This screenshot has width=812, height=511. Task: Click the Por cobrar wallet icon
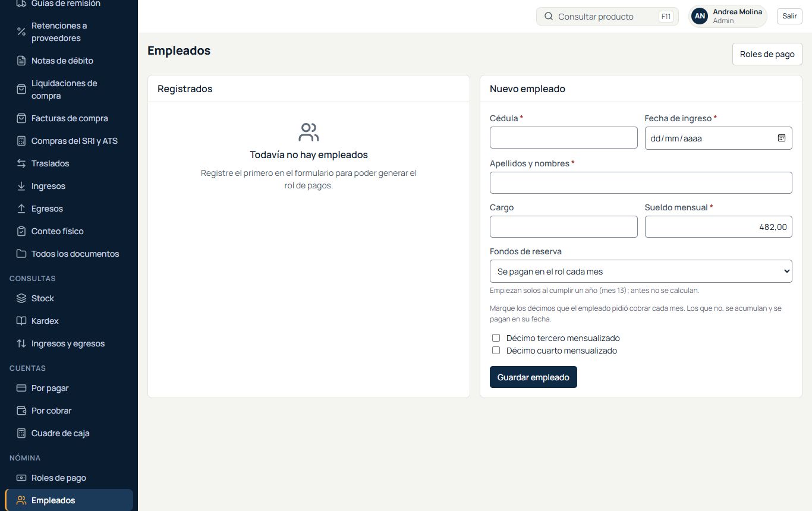pyautogui.click(x=21, y=411)
